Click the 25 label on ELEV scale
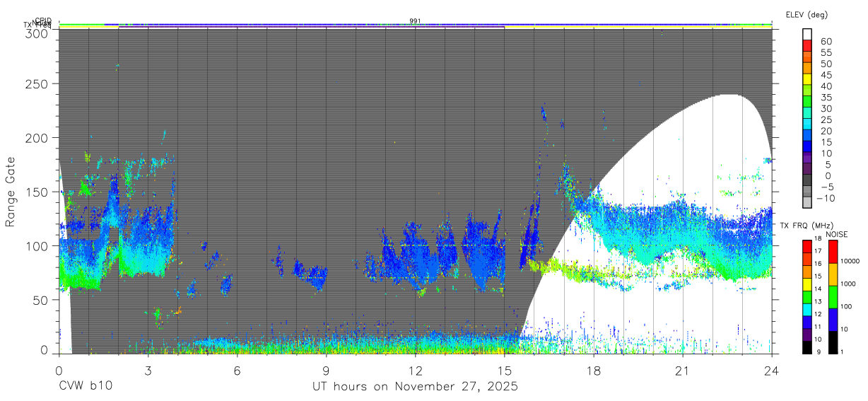 click(826, 120)
